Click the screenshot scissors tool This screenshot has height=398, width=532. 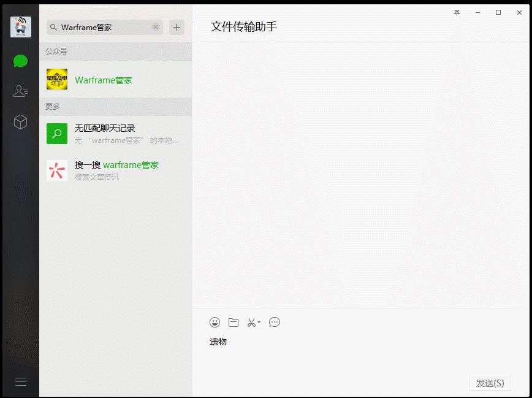(x=251, y=323)
